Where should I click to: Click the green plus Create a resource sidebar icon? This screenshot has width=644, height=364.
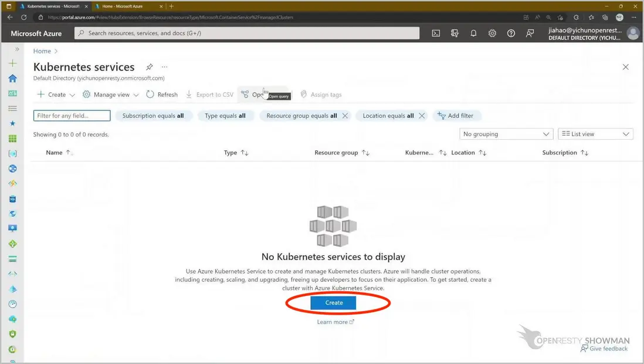(13, 63)
